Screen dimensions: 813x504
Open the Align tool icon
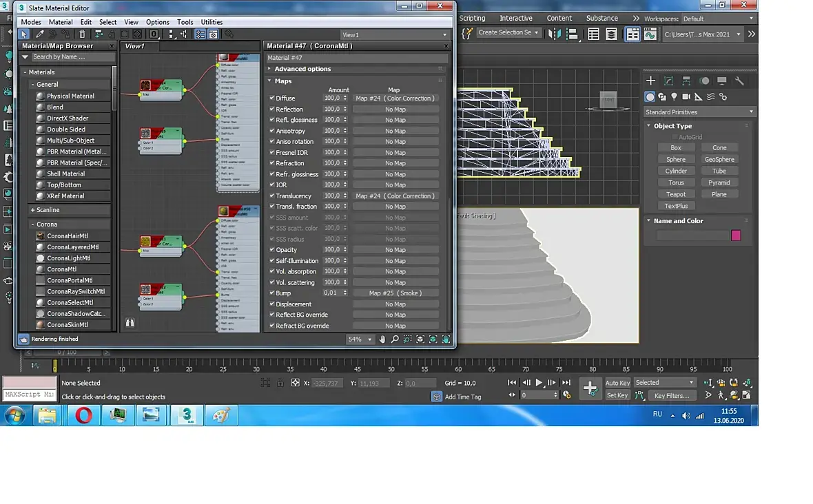(x=573, y=34)
